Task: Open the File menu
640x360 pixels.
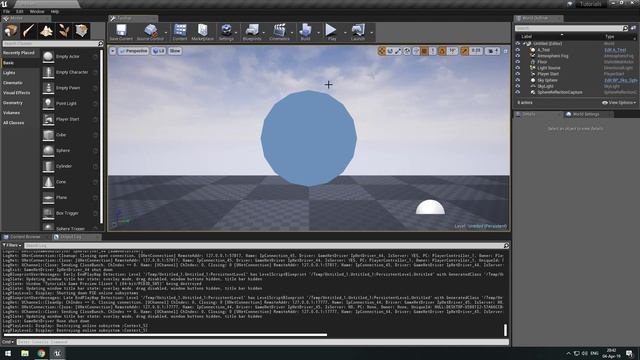Action: pos(7,11)
